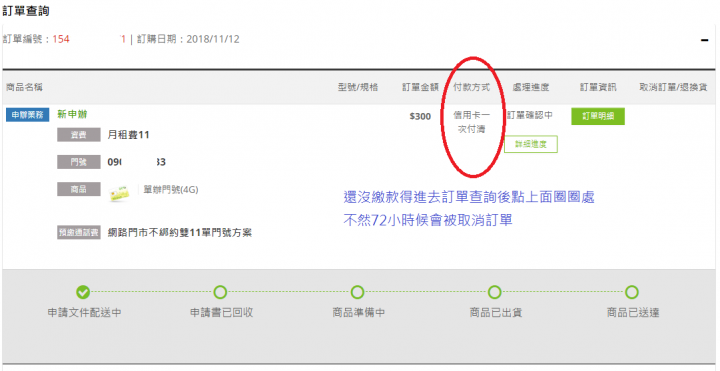Viewport: 720px width, 371px height.
Task: Click the 申請文件配送中 checked step icon
Action: tap(83, 292)
